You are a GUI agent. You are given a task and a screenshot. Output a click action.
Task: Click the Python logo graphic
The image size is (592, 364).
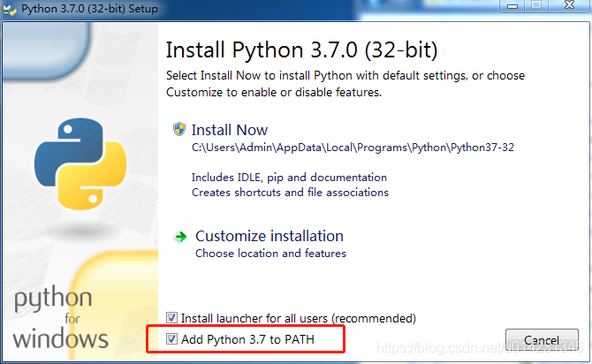click(80, 163)
